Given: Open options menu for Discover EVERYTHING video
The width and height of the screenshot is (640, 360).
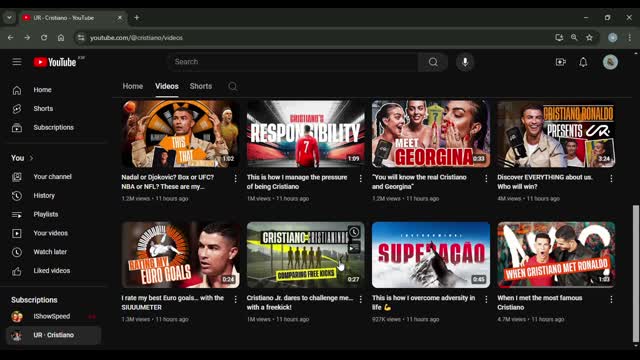Looking at the screenshot, I should (611, 178).
